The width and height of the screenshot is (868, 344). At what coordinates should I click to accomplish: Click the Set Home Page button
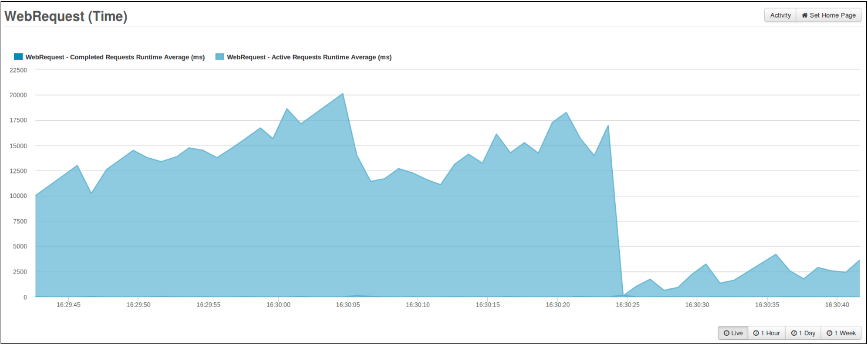(x=828, y=15)
